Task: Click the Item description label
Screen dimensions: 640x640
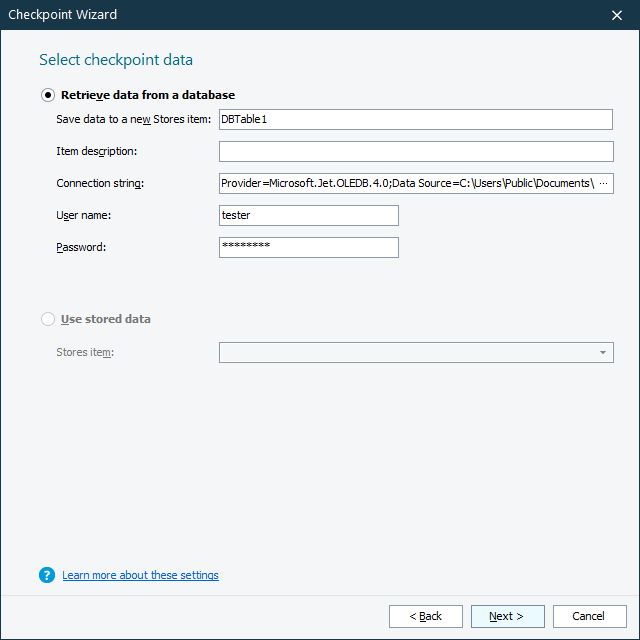Action: [97, 151]
